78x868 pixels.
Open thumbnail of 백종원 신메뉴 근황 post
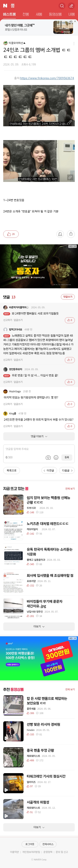14,504
